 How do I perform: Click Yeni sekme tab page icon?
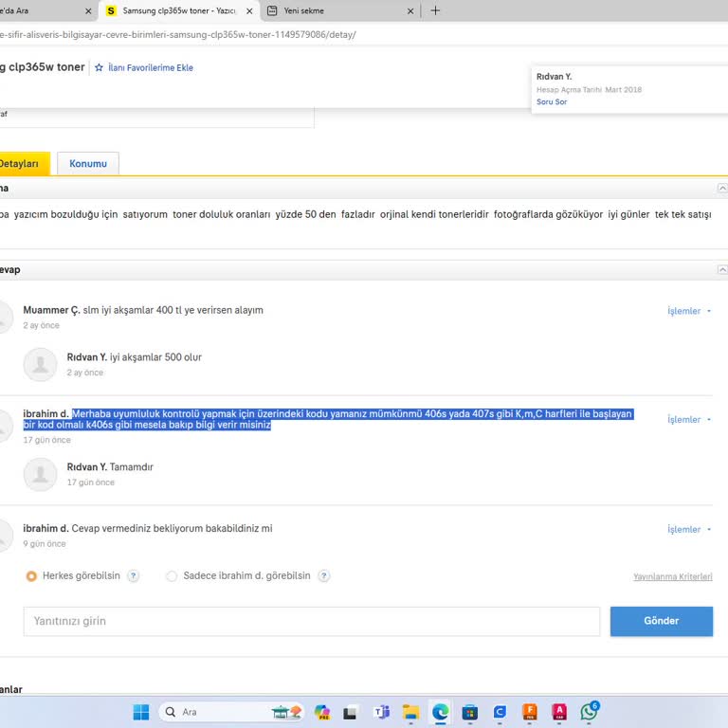tap(273, 10)
